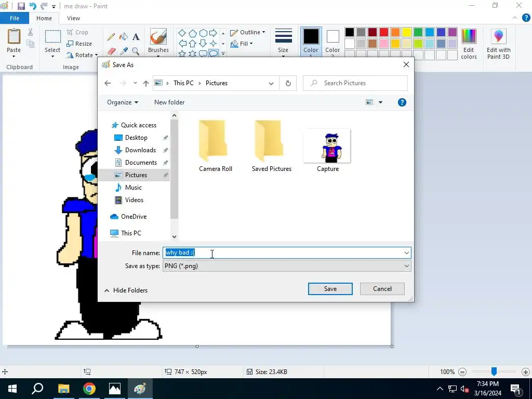Open Rotate dropdown
Screen dimensions: 532x399
click(83, 55)
